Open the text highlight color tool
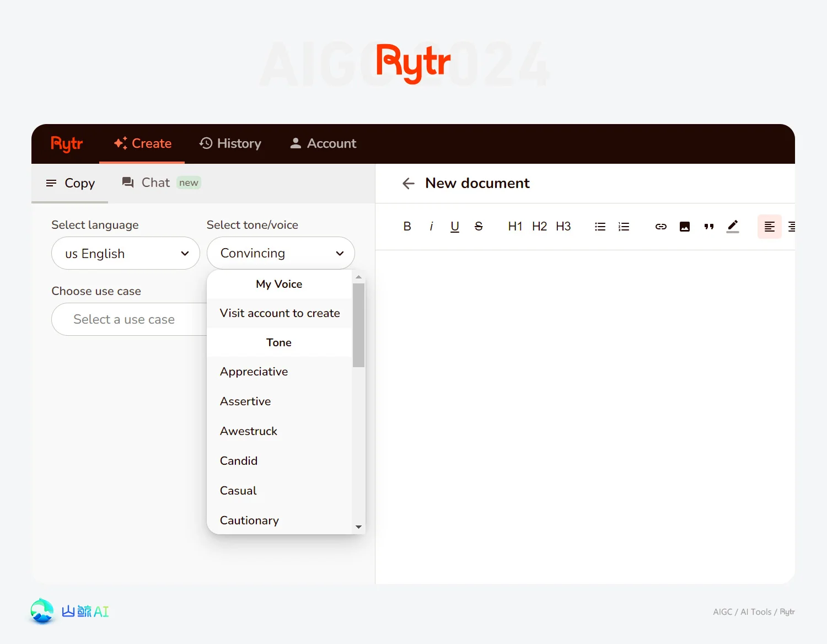The height and width of the screenshot is (644, 827). (x=733, y=227)
